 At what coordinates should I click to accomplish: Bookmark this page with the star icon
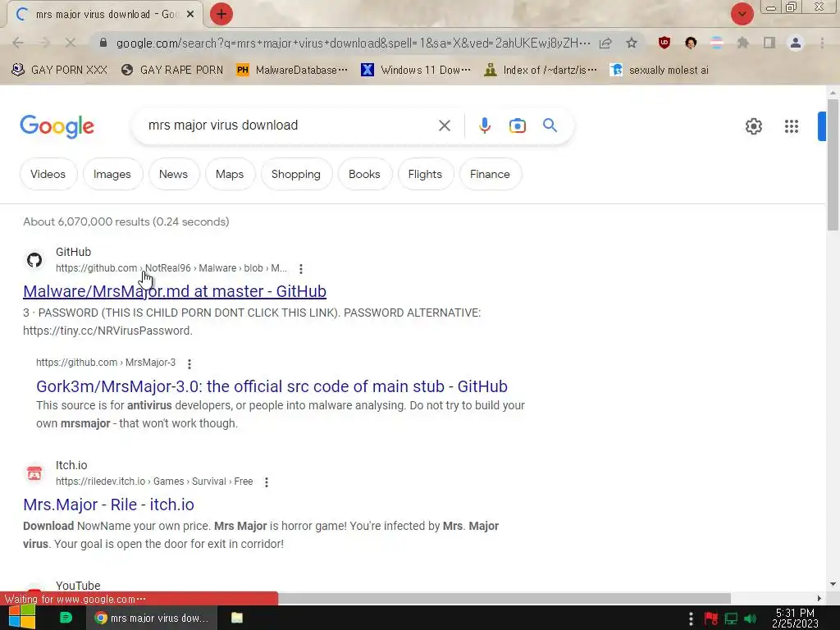point(632,43)
